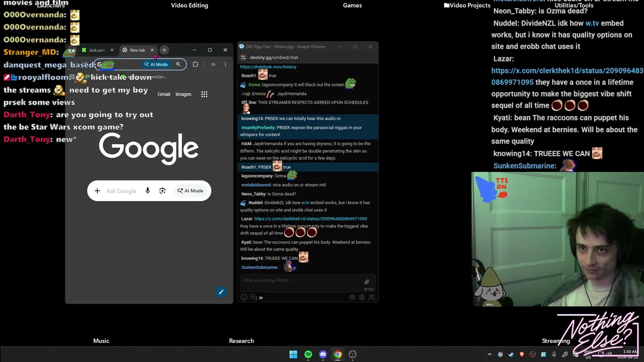This screenshot has width=644, height=362.
Task: Select the New tab browser tab
Action: 136,50
